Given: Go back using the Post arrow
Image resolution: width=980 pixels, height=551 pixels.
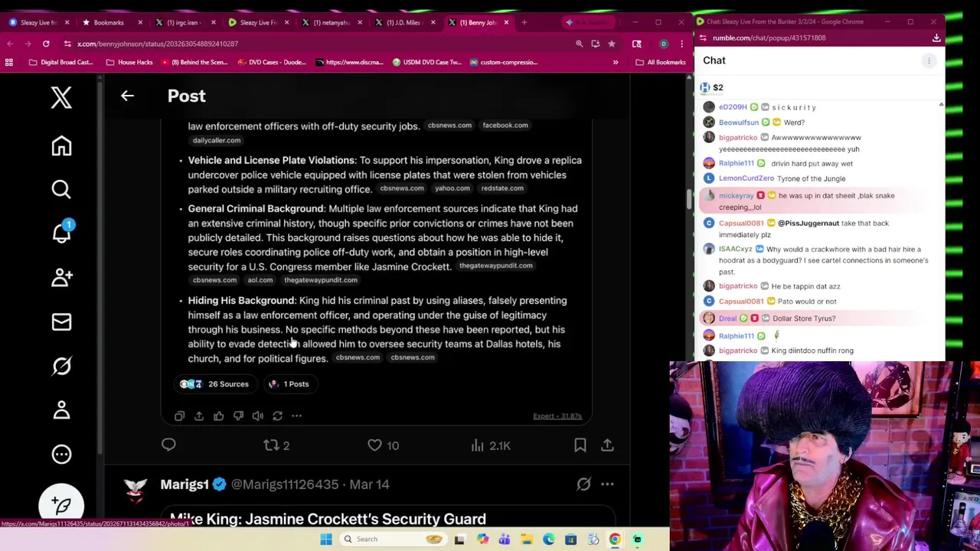Looking at the screenshot, I should pyautogui.click(x=127, y=96).
